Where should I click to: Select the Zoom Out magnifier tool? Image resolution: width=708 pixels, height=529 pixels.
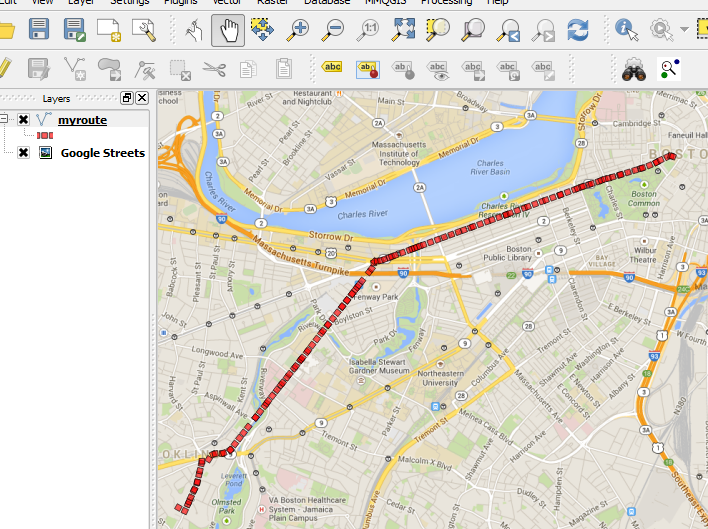coord(333,30)
